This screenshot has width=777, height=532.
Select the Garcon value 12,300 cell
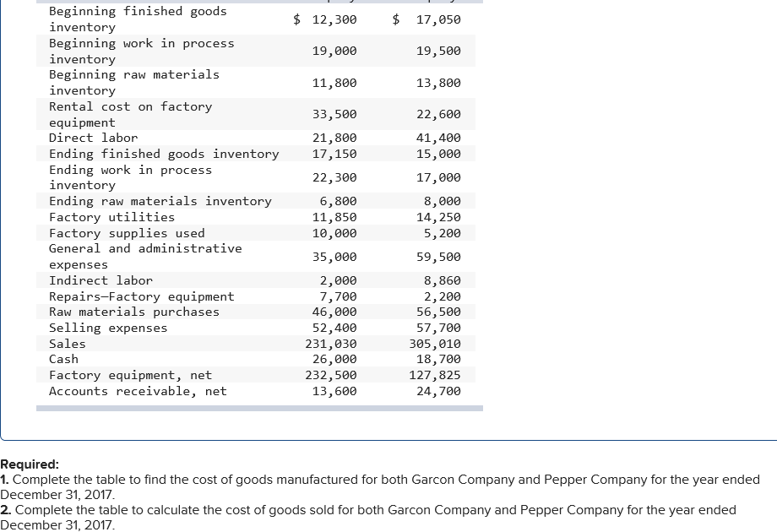click(335, 19)
